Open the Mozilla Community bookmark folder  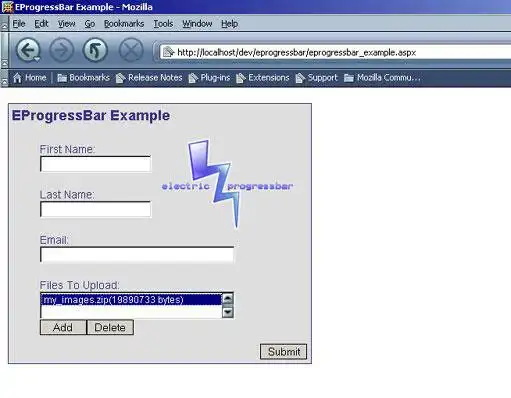click(x=382, y=78)
